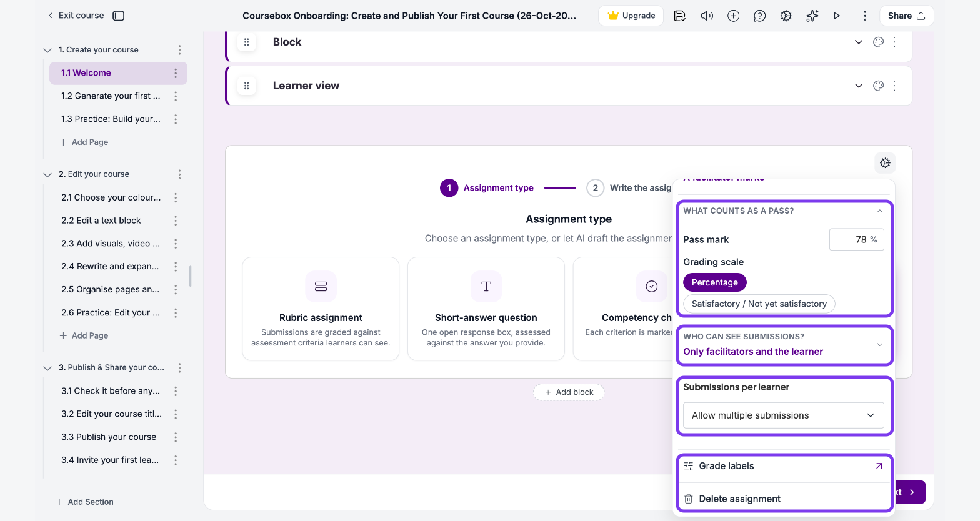
Task: Go to step 2 Write the assignment
Action: (629, 188)
